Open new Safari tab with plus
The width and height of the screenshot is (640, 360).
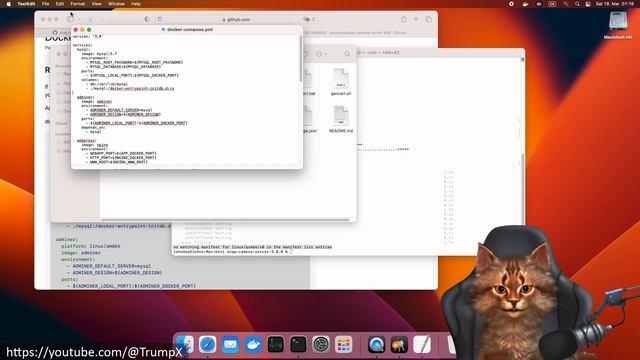point(416,19)
